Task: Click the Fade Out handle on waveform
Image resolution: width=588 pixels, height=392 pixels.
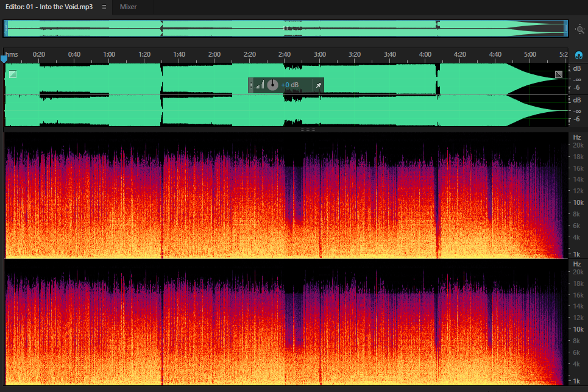Action: [559, 74]
